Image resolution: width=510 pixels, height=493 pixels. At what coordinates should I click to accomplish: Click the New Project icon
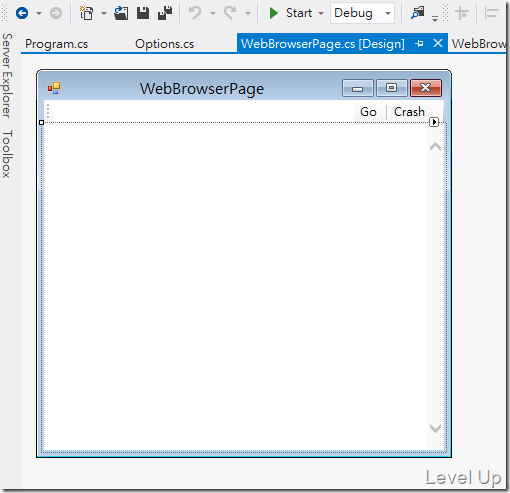click(x=86, y=13)
